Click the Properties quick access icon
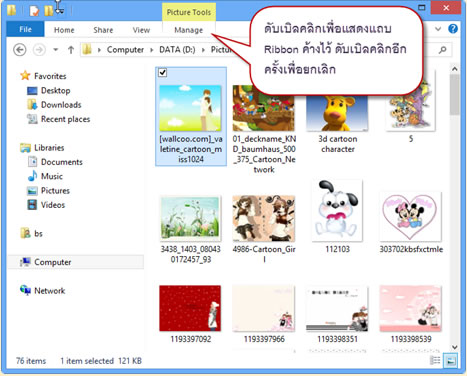The image size is (467, 376). pyautogui.click(x=34, y=11)
